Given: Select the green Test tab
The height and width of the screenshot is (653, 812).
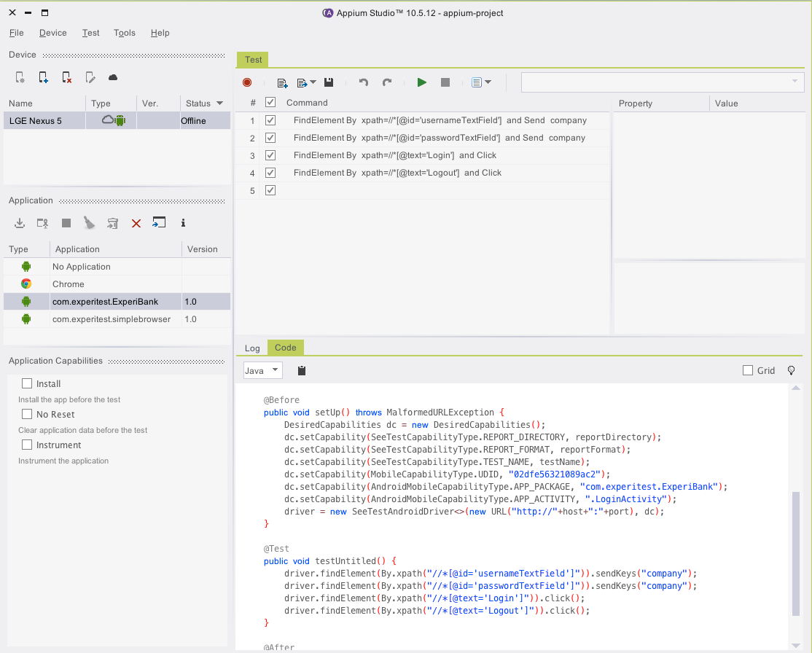Looking at the screenshot, I should (253, 60).
